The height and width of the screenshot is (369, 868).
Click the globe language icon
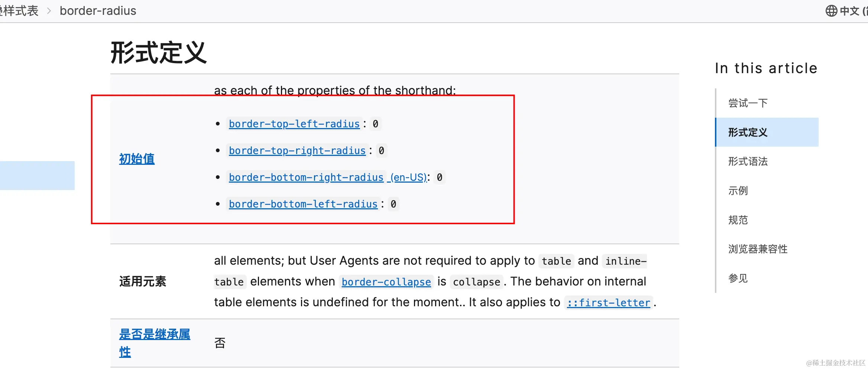[x=831, y=11]
